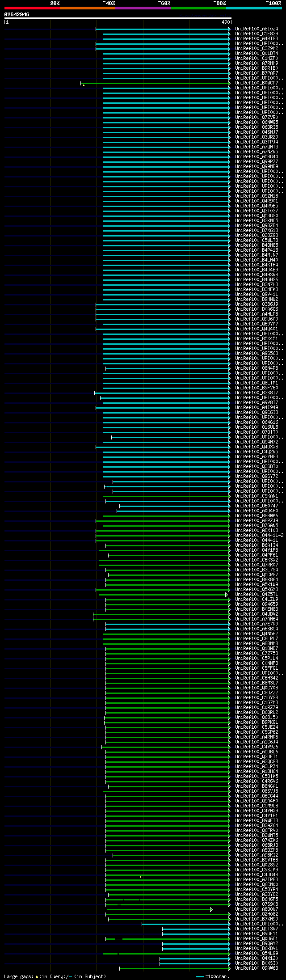Click the UniRef100_A7AN64 label

tap(257, 619)
